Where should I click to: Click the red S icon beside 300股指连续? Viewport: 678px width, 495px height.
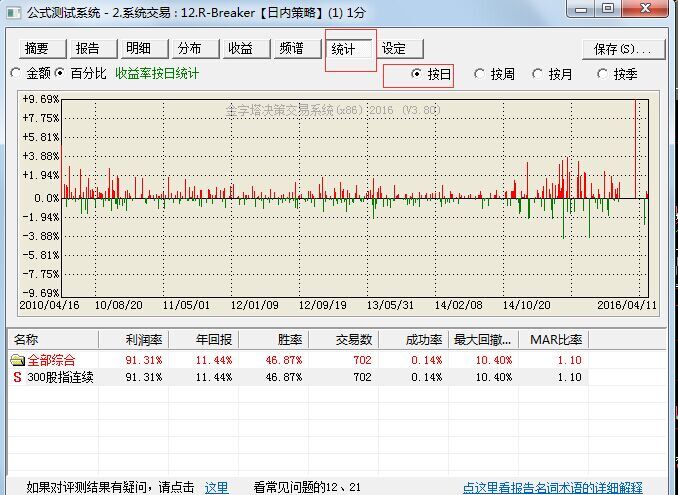coord(17,377)
